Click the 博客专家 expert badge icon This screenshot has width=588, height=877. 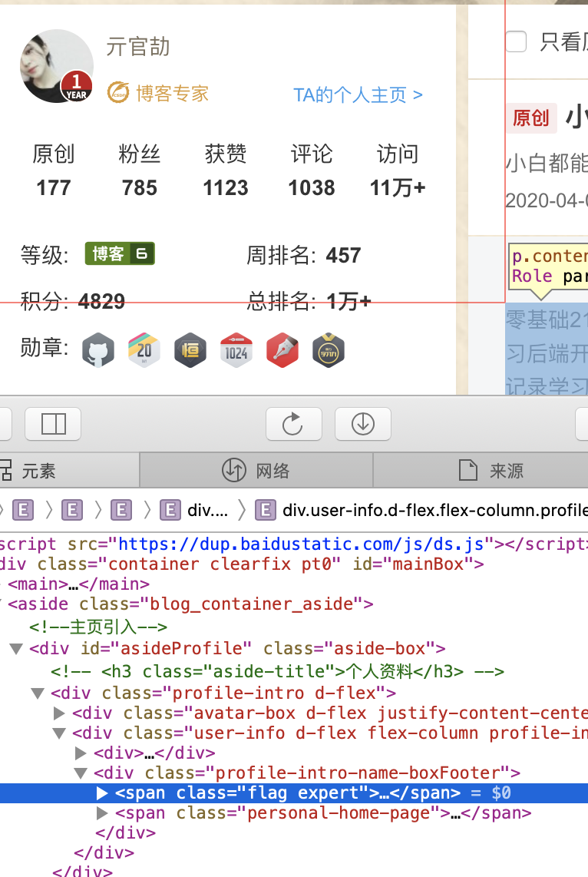118,93
